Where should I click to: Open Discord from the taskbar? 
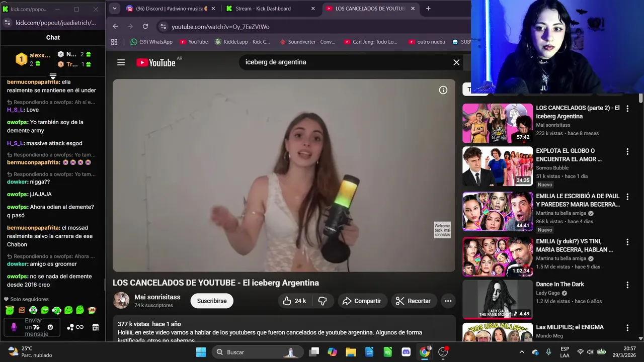(406, 352)
